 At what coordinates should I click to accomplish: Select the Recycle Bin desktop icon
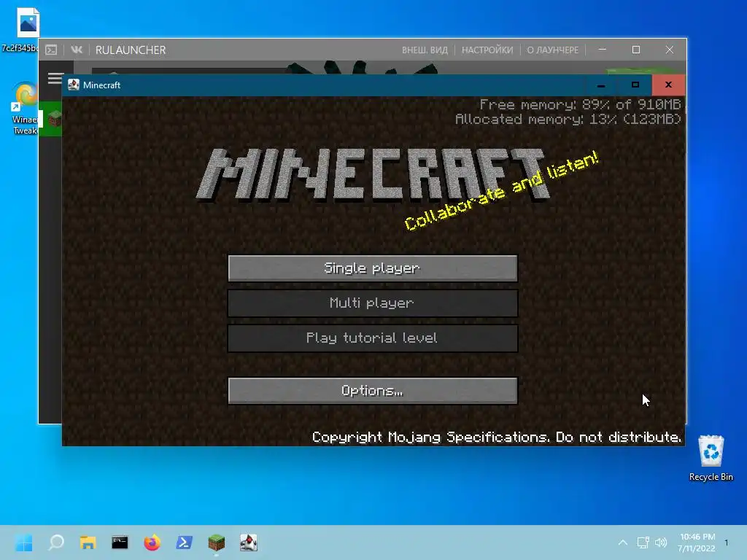[x=711, y=458]
